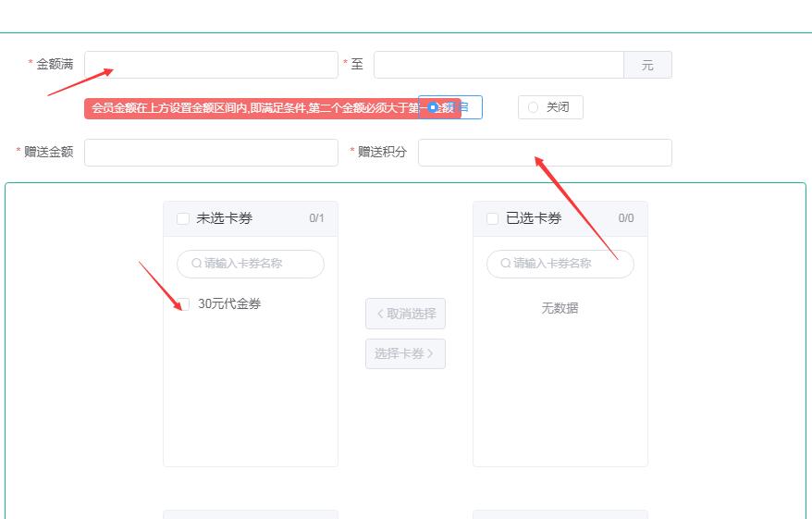
Task: Select the 关闭 radio option
Action: [x=533, y=107]
